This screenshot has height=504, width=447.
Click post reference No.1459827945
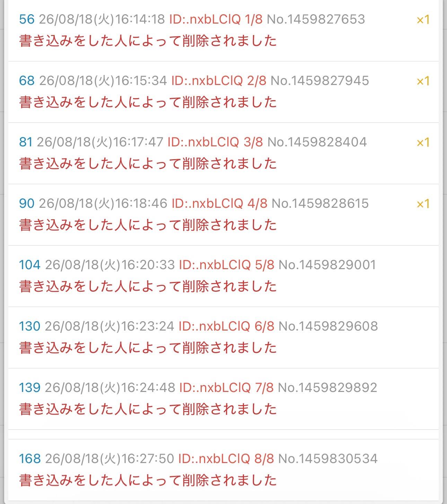pyautogui.click(x=320, y=80)
